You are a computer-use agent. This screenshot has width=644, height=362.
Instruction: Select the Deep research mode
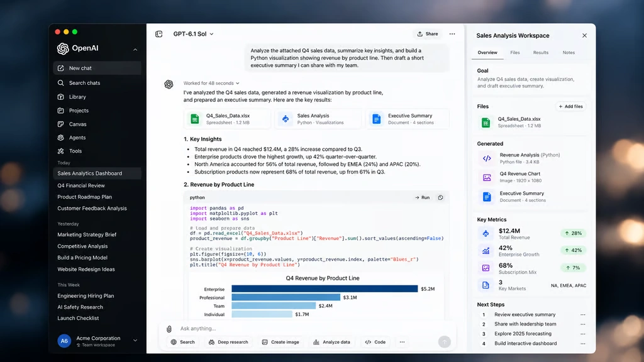pos(228,342)
